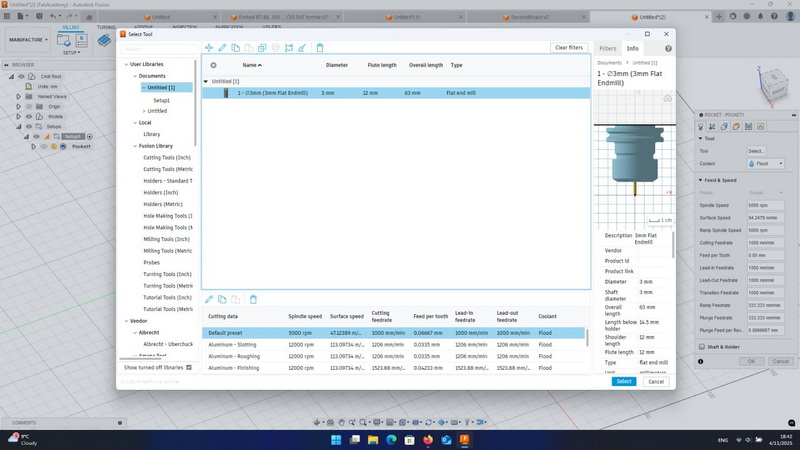The width and height of the screenshot is (800, 450).
Task: Collapse the Fusion Library tree node
Action: coord(135,146)
